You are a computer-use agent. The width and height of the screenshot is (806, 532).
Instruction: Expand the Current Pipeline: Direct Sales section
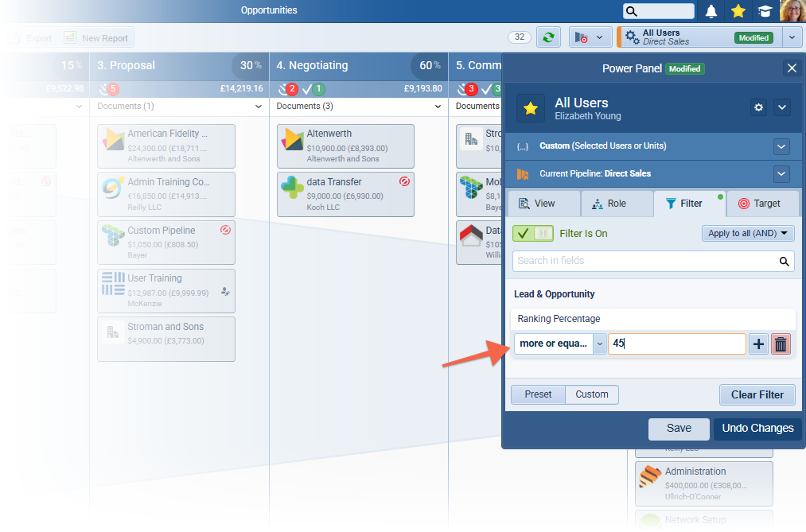781,174
